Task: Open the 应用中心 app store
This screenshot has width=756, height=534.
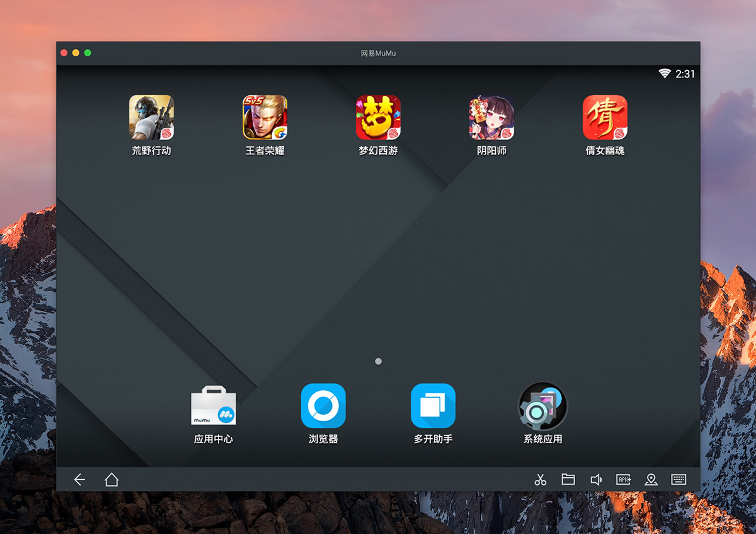Action: pos(214,405)
